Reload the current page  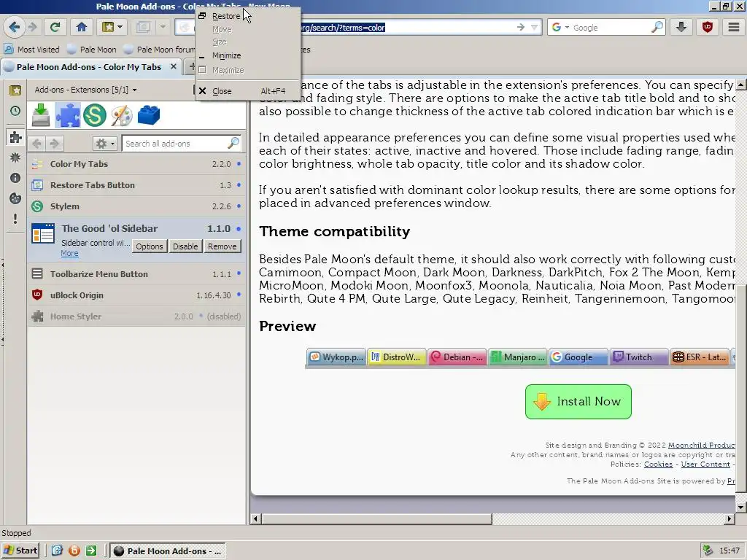click(x=55, y=27)
